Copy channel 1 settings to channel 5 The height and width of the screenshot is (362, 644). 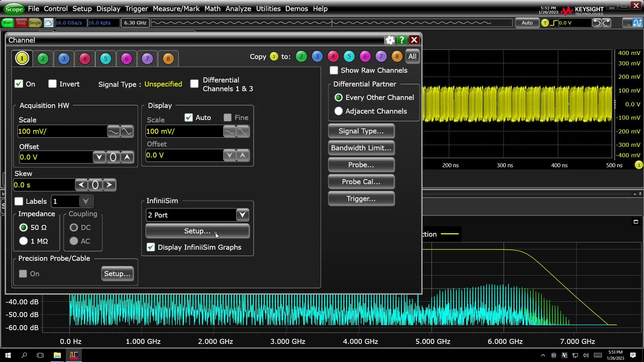(x=349, y=57)
